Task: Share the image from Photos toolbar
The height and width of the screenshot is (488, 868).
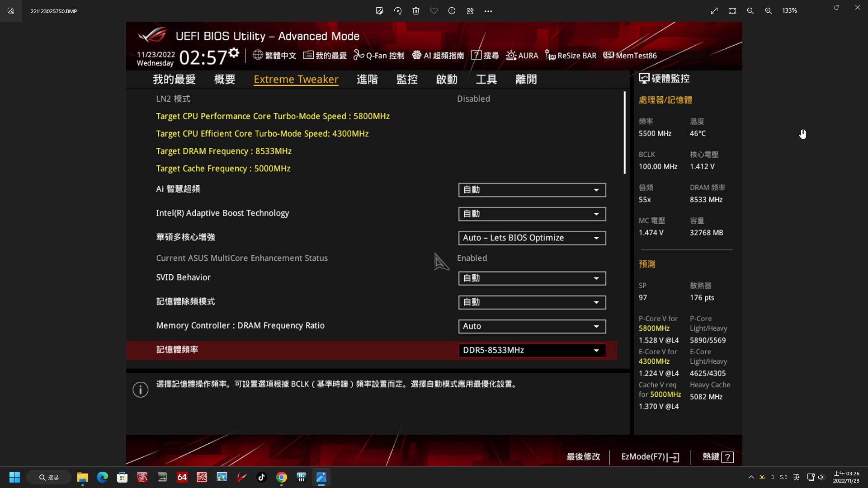Action: point(470,11)
